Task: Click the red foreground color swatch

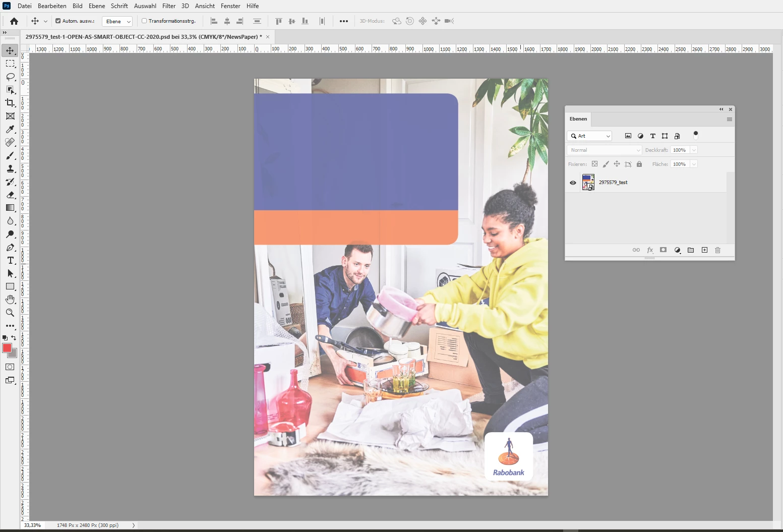Action: click(x=7, y=348)
